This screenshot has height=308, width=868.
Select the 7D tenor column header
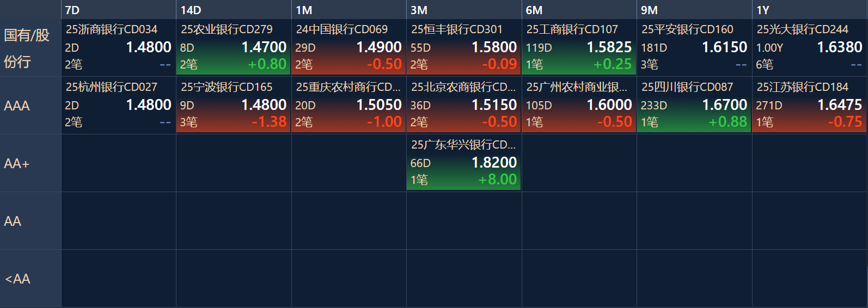click(118, 10)
